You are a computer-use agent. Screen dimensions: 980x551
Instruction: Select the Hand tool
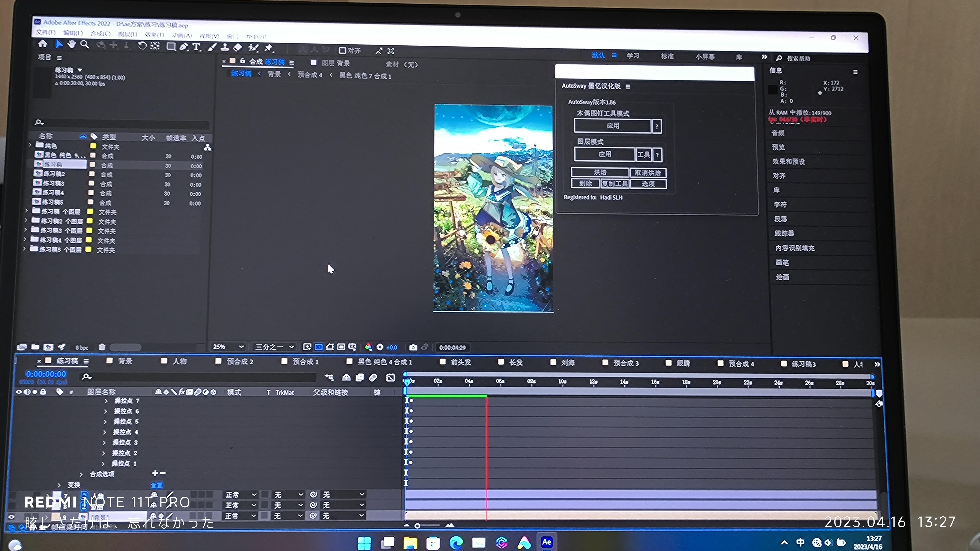[71, 44]
